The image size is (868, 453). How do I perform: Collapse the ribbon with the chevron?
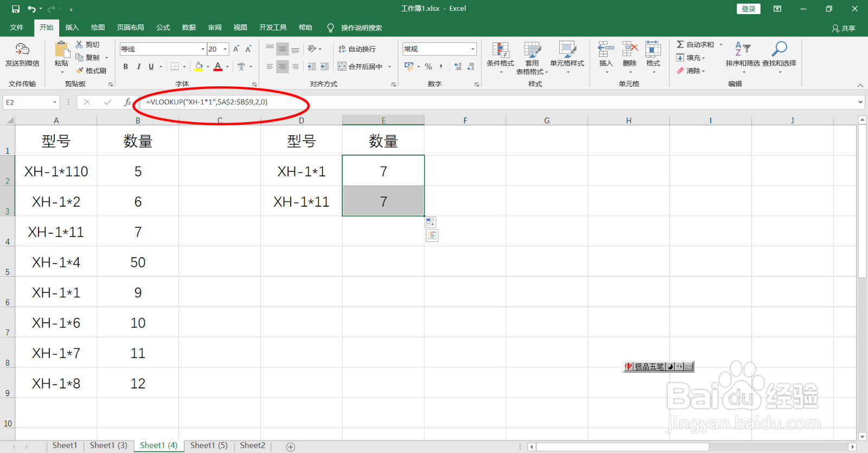860,85
